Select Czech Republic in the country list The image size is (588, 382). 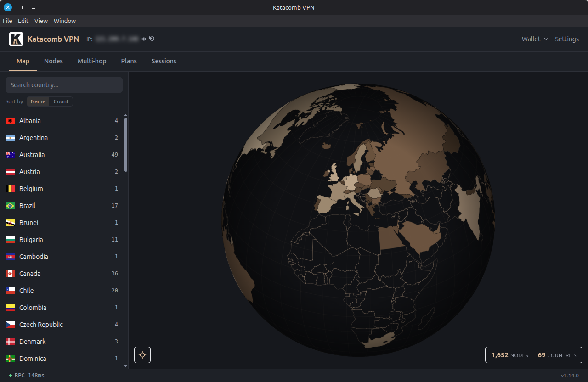62,325
